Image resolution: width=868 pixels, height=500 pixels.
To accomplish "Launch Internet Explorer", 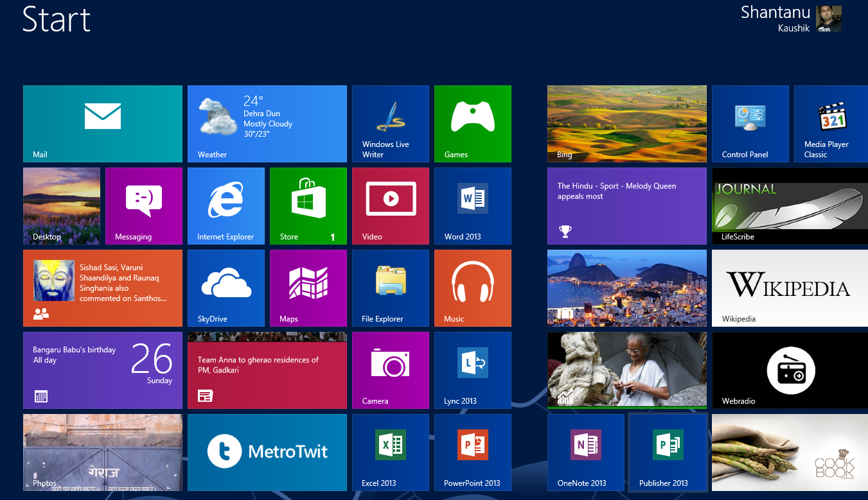I will 226,206.
